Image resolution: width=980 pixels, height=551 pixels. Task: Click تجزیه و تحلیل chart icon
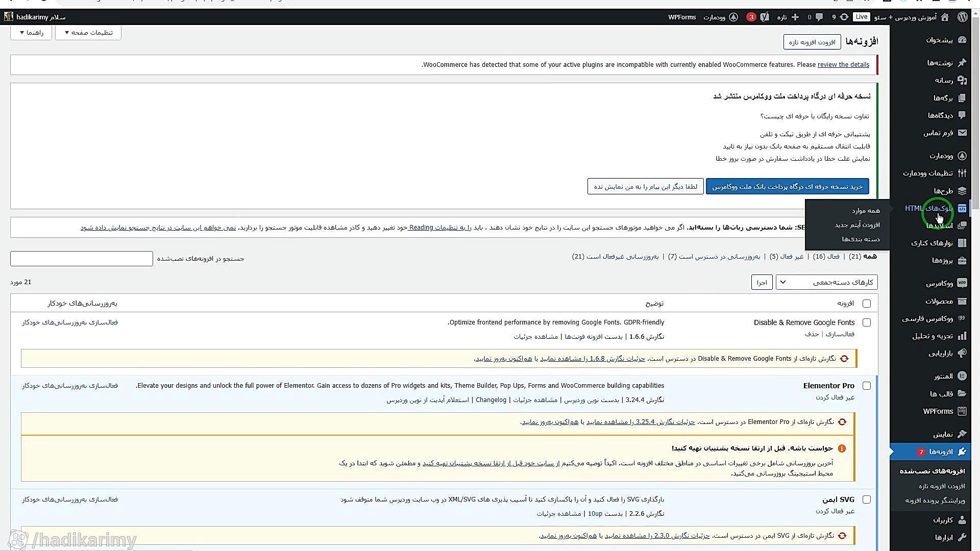pyautogui.click(x=962, y=336)
